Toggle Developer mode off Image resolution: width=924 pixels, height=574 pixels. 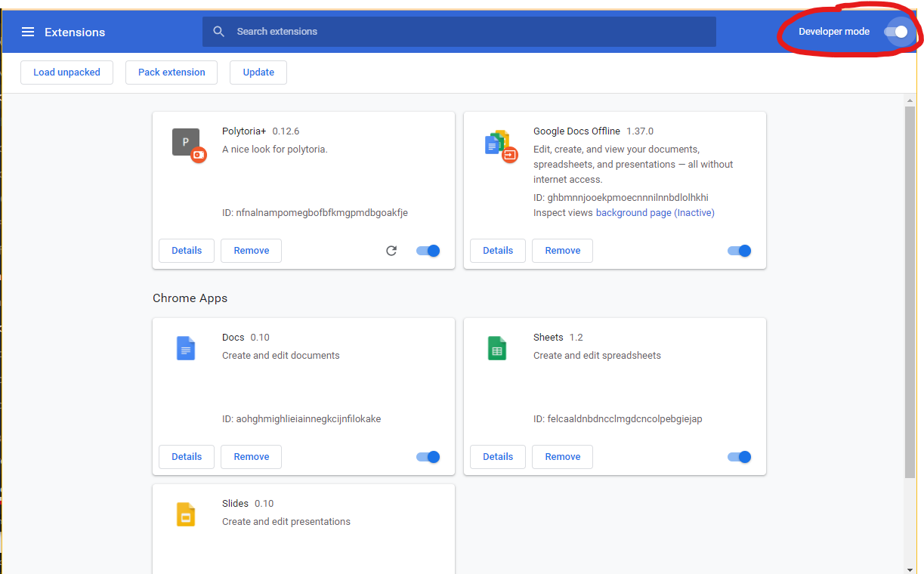coord(895,32)
